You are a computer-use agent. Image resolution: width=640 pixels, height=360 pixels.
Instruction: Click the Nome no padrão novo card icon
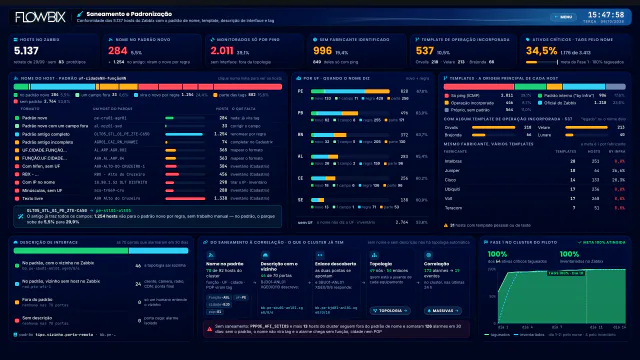111,40
